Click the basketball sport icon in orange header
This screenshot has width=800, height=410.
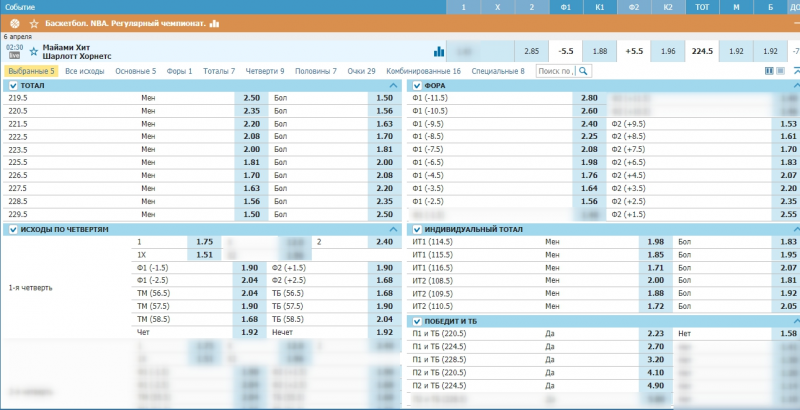point(14,22)
